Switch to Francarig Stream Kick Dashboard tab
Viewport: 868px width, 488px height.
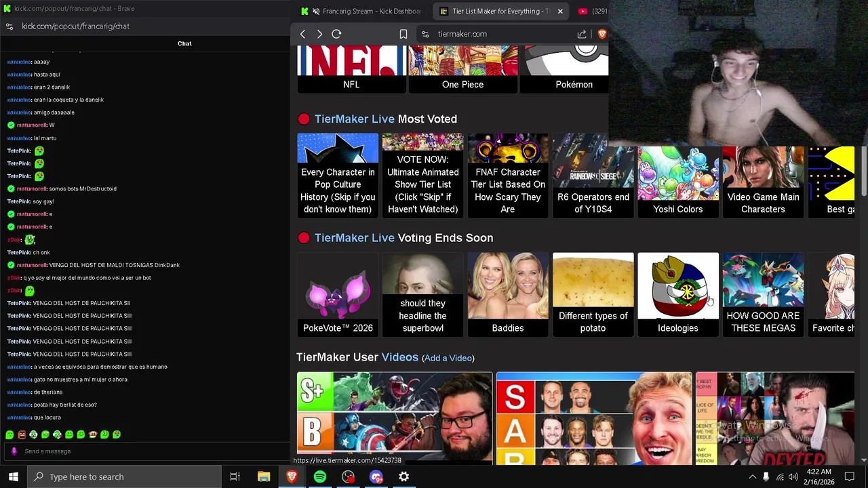[362, 11]
